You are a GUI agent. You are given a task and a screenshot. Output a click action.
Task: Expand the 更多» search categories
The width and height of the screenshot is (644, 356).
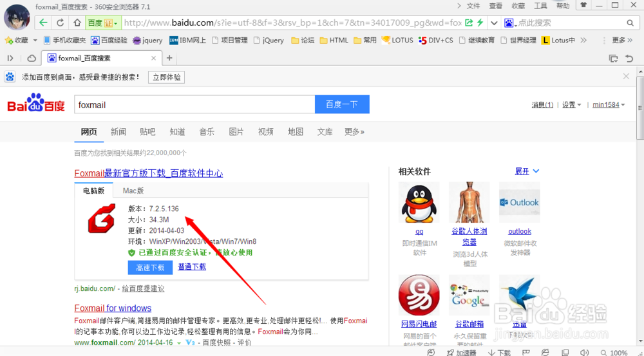point(354,132)
